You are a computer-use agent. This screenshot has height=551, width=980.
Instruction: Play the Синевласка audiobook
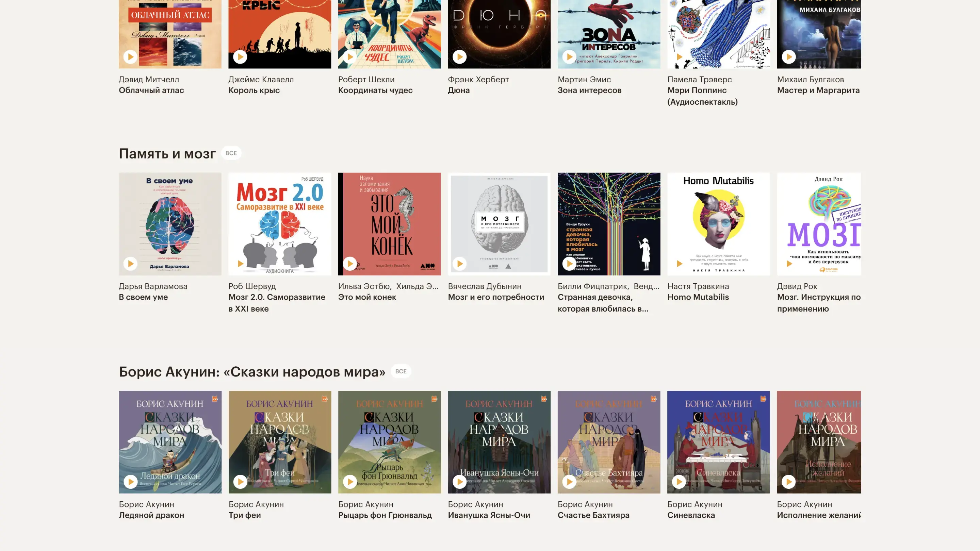pos(679,482)
